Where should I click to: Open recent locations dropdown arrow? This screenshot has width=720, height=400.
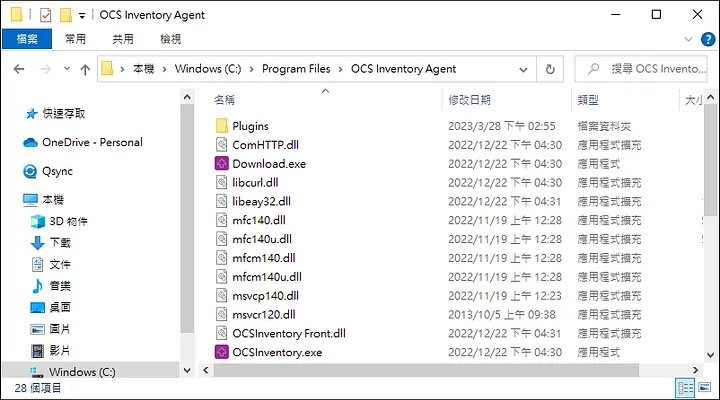pyautogui.click(x=67, y=69)
